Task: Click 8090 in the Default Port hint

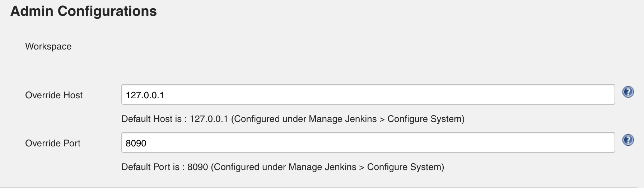Action: click(198, 167)
